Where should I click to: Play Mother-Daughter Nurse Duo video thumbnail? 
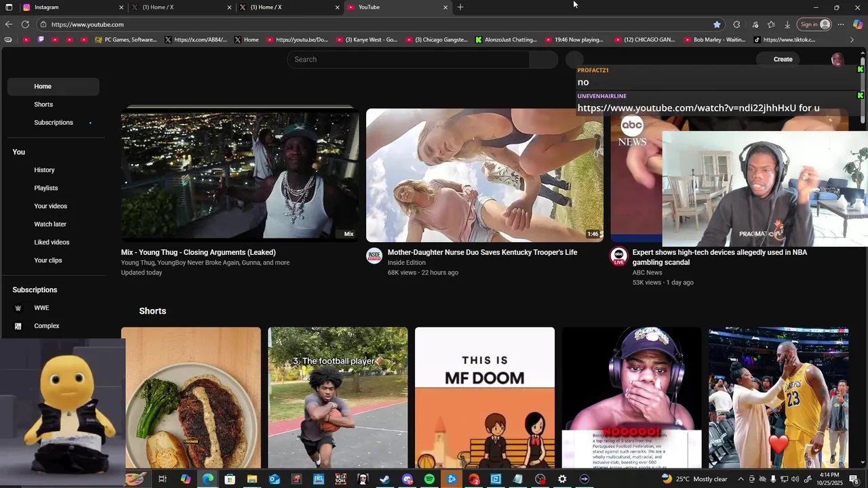(485, 176)
